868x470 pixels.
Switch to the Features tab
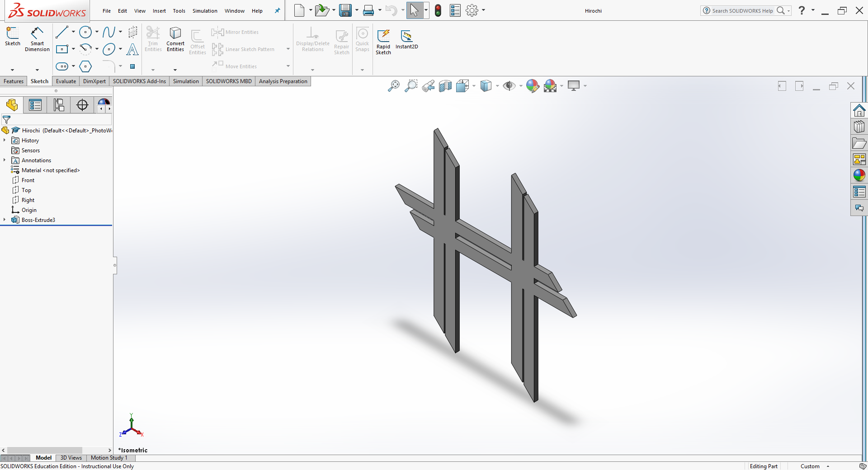pos(14,81)
